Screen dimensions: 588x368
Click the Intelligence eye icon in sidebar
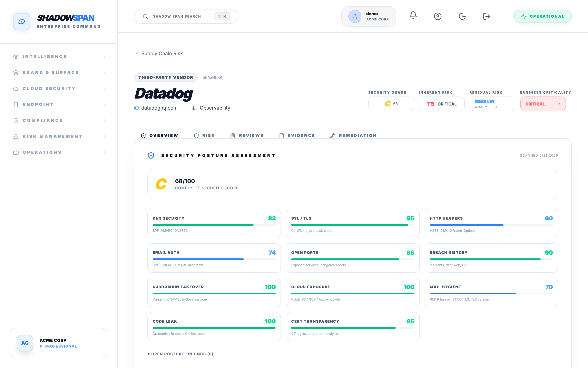[16, 57]
